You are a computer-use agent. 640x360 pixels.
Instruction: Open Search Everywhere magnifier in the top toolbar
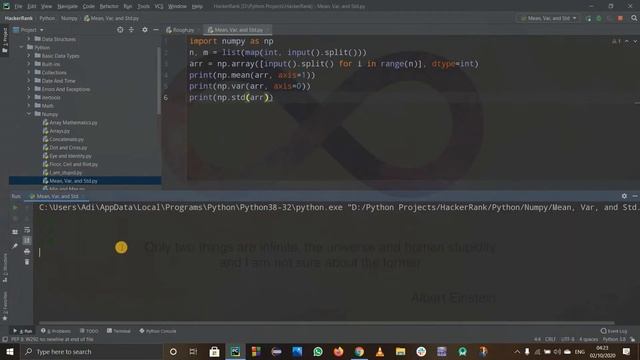(x=634, y=18)
